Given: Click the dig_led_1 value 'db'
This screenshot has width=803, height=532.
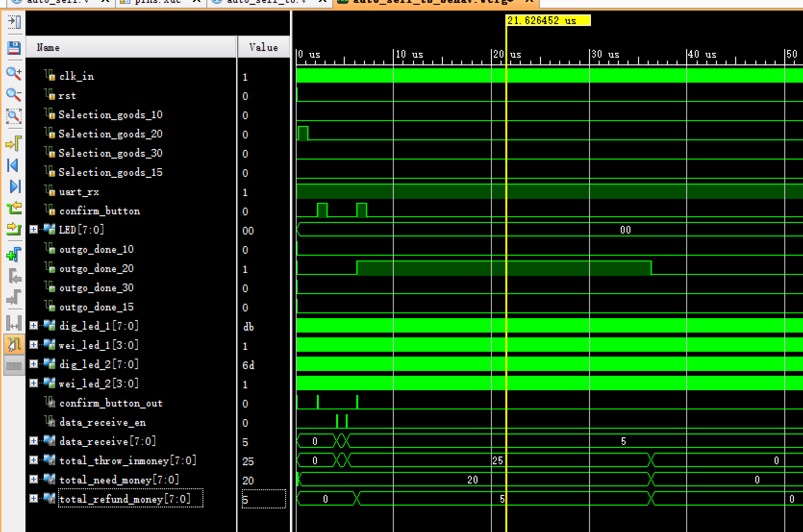Looking at the screenshot, I should (x=248, y=327).
